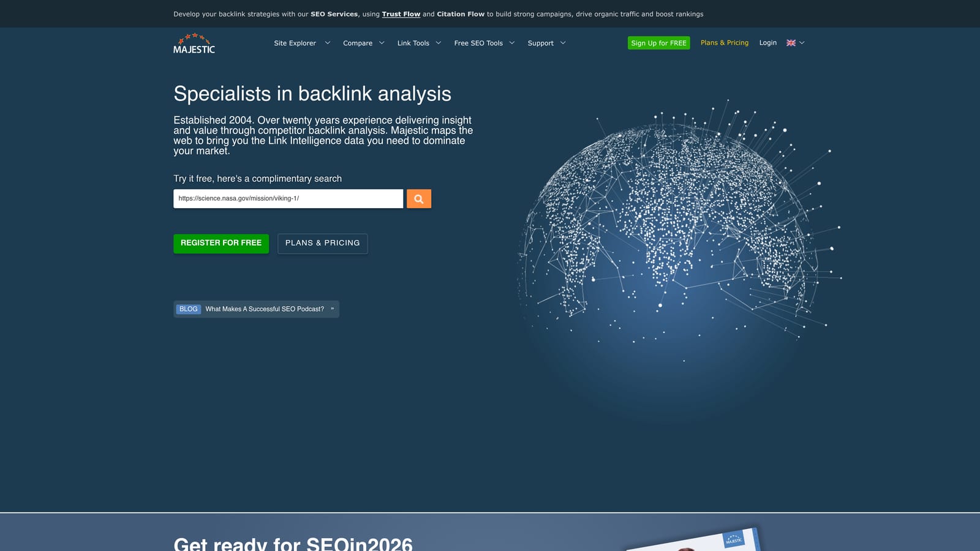Click 'Try it free, here's a complimentary search'
The width and height of the screenshot is (980, 551).
[258, 179]
